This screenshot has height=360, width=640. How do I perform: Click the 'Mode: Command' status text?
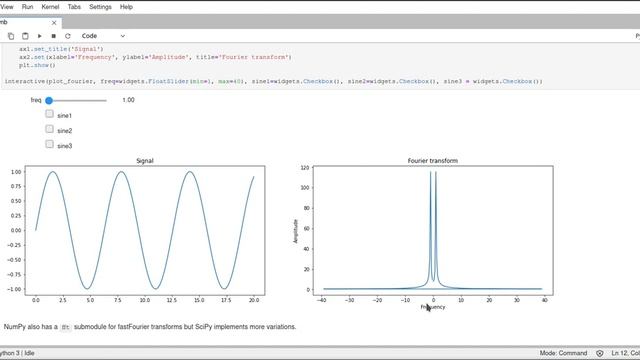pyautogui.click(x=563, y=353)
